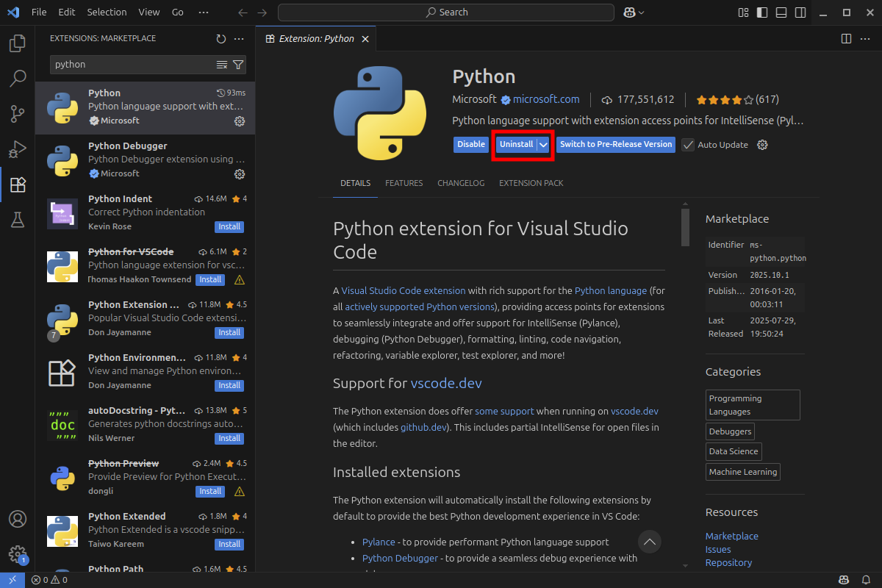Select the DETAILS tab
The width and height of the screenshot is (882, 588).
click(x=356, y=183)
